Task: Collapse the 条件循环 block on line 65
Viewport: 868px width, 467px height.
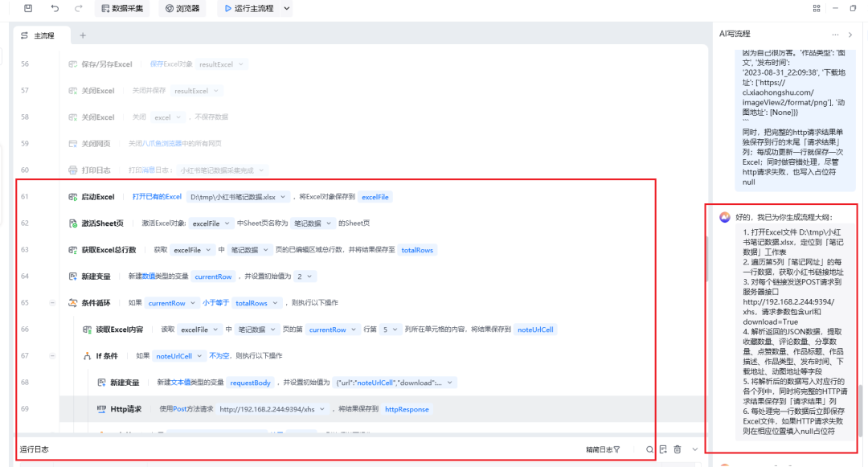Action: click(52, 303)
